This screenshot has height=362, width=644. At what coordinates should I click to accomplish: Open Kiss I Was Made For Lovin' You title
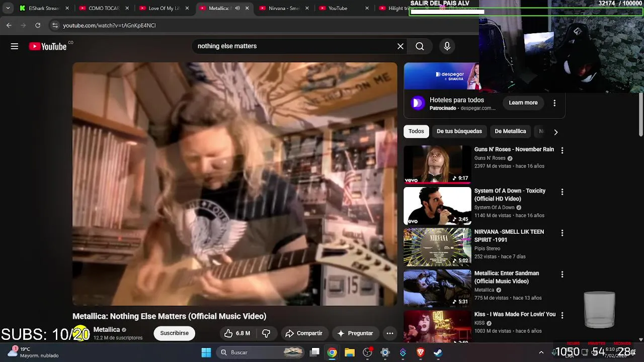coord(515,314)
